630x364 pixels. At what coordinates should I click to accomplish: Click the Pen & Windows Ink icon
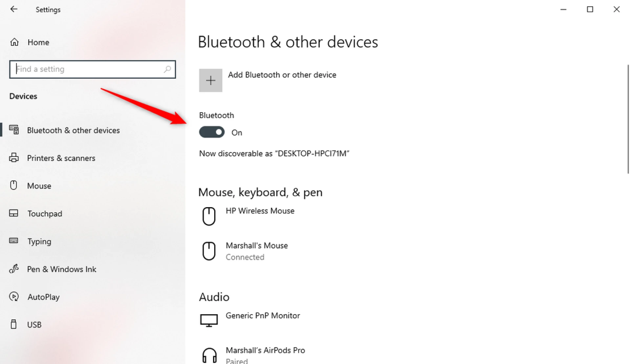pyautogui.click(x=14, y=269)
